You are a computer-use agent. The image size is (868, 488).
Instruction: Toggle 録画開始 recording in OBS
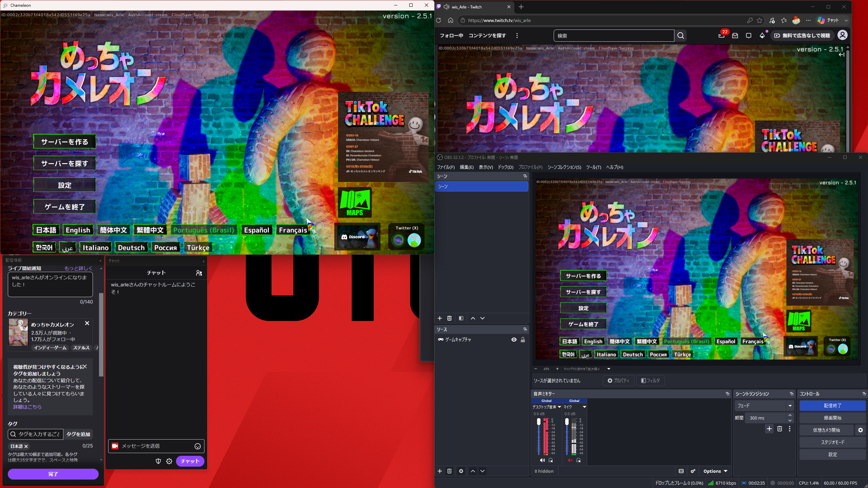pos(832,418)
